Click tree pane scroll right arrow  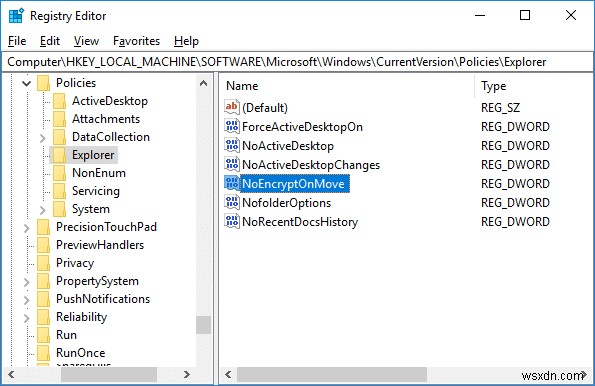tap(186, 375)
